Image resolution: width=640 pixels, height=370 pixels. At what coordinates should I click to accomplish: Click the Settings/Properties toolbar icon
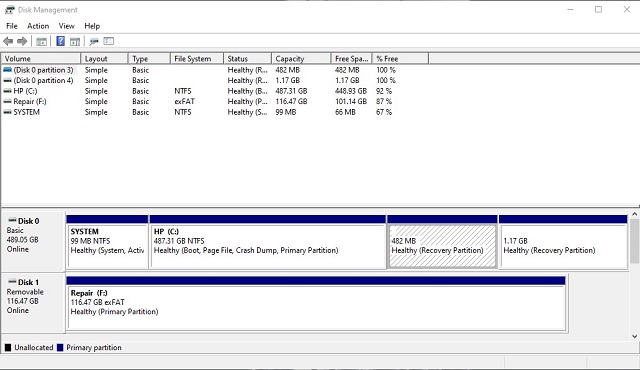[109, 41]
